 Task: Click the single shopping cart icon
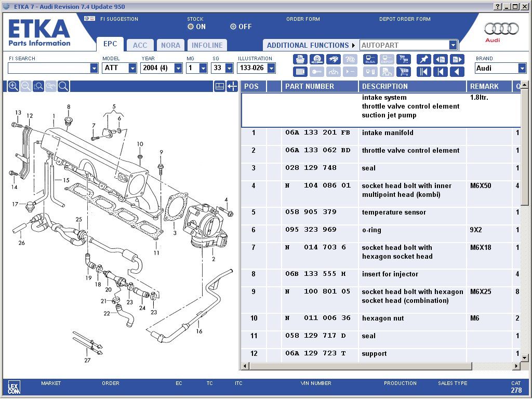(x=403, y=72)
